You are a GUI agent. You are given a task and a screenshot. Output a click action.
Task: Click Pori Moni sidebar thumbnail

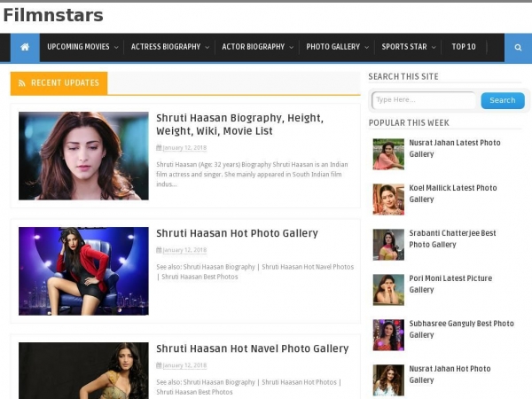pyautogui.click(x=388, y=290)
